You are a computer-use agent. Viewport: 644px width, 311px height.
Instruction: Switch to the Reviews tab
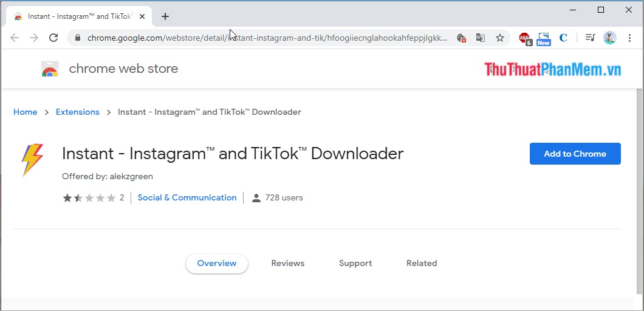288,264
